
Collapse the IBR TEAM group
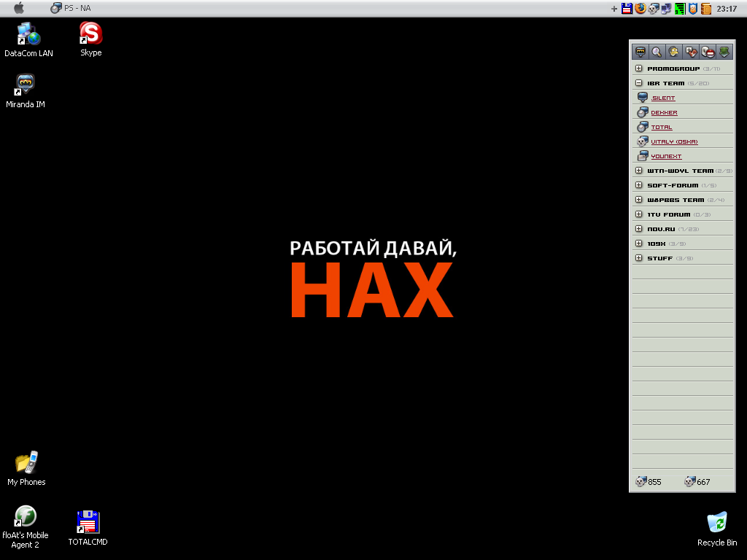click(639, 83)
